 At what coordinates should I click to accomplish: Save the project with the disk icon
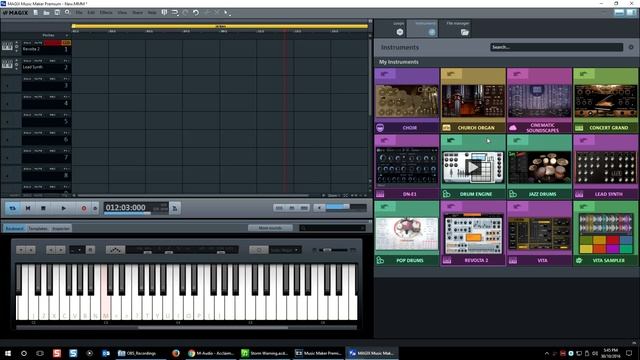click(x=57, y=13)
